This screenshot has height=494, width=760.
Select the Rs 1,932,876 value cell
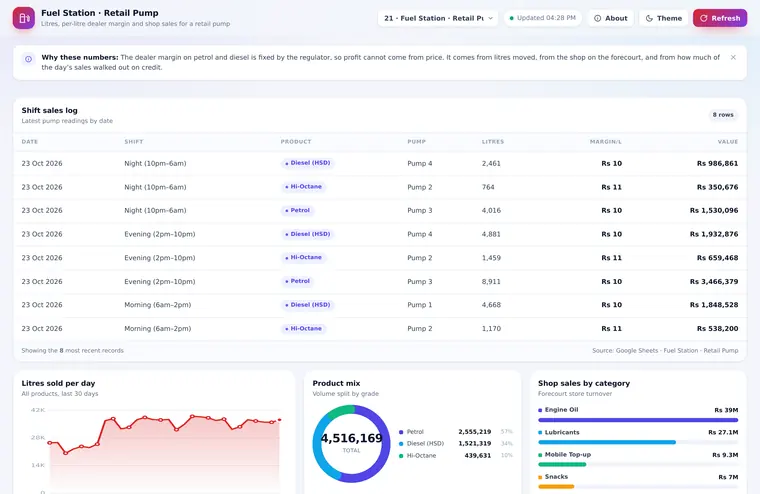pyautogui.click(x=714, y=234)
